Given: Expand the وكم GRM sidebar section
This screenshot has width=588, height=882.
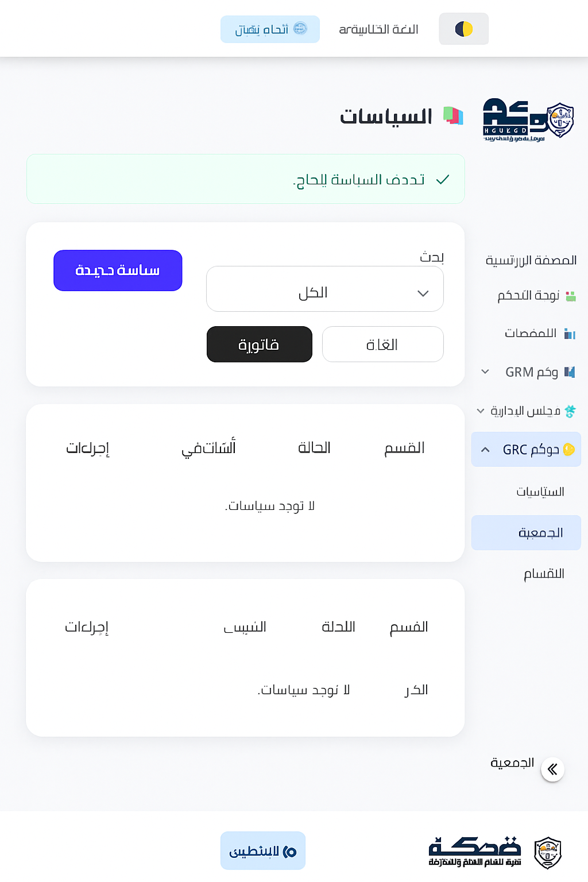Looking at the screenshot, I should click(484, 372).
